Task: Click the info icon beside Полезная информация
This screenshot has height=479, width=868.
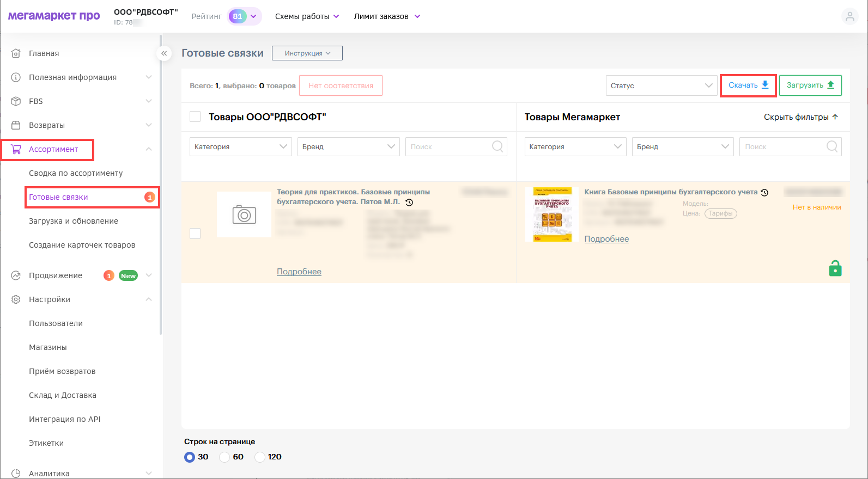Action: [16, 77]
